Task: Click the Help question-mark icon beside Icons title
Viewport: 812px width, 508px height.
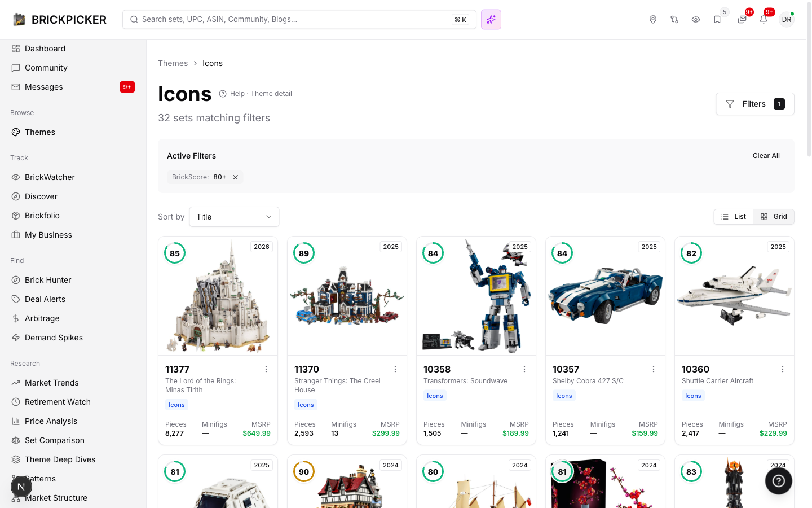Action: (x=223, y=94)
